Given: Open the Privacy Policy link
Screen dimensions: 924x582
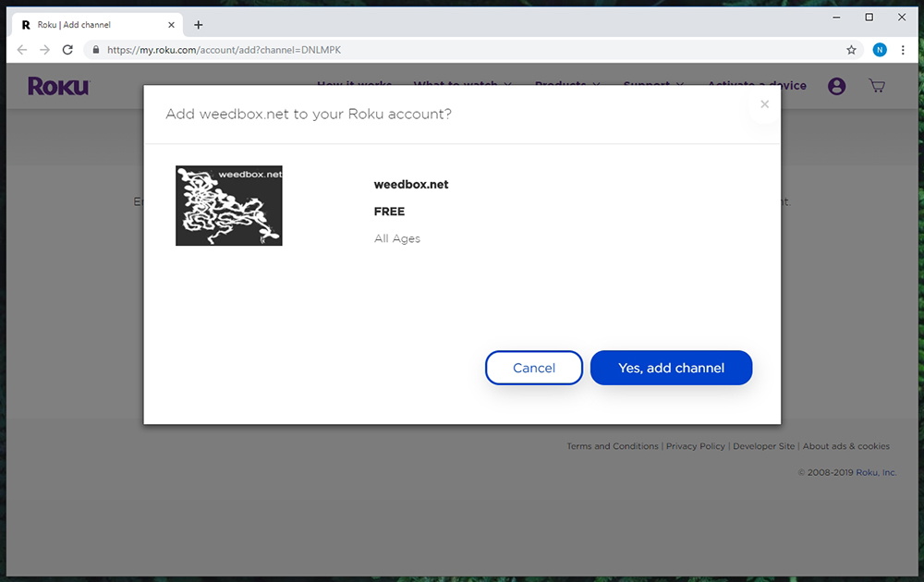Looking at the screenshot, I should 696,446.
